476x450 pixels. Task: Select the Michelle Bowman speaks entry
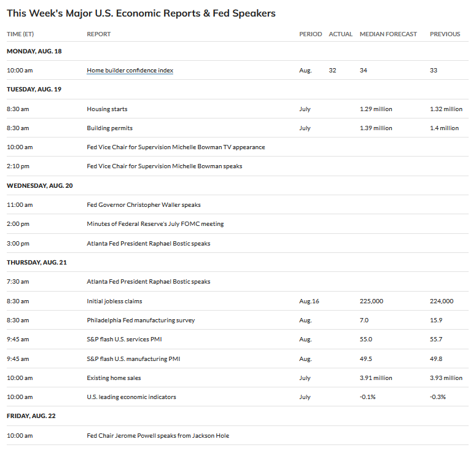(238, 166)
